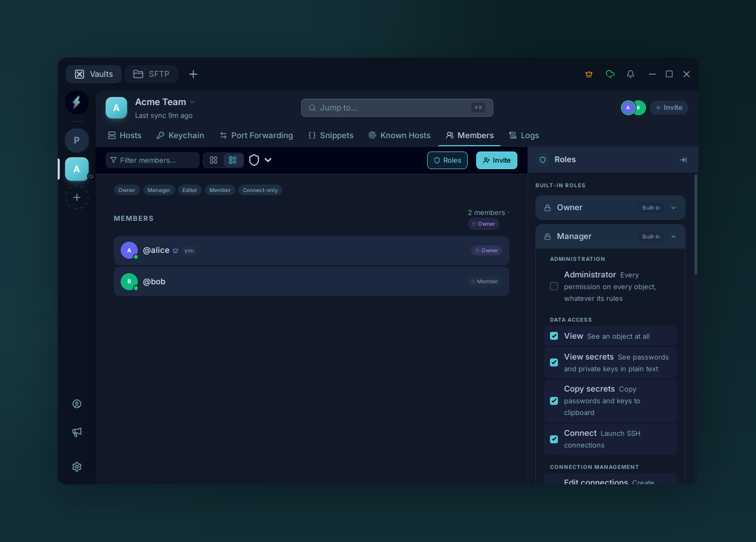The image size is (756, 542).
Task: Select the @alice member name
Action: coord(156,250)
